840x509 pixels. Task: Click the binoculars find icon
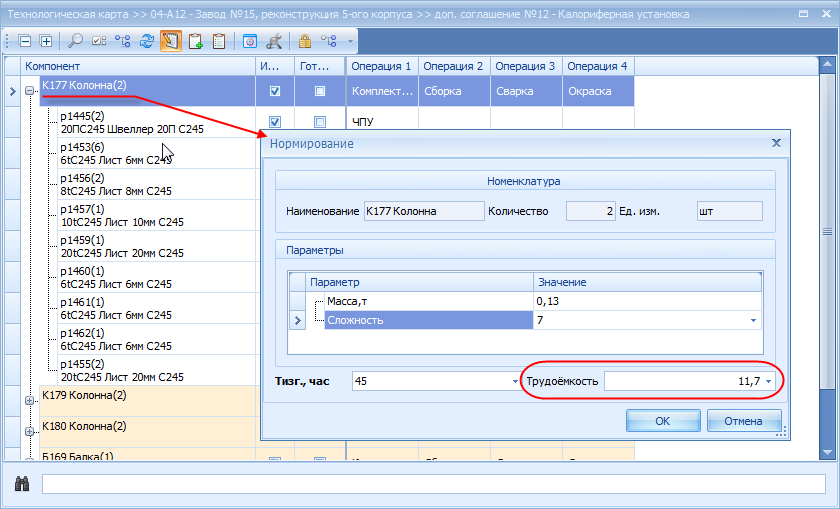[x=22, y=484]
